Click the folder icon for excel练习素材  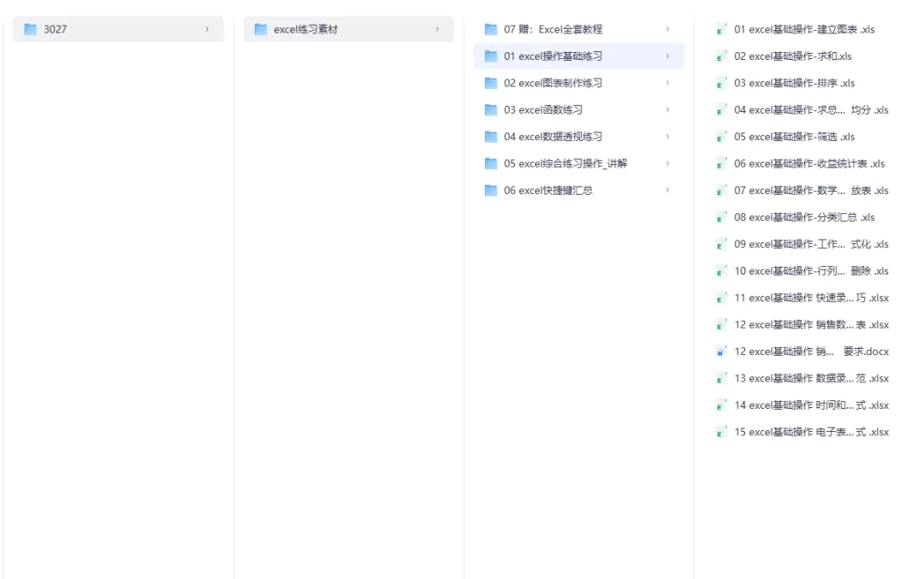[260, 29]
